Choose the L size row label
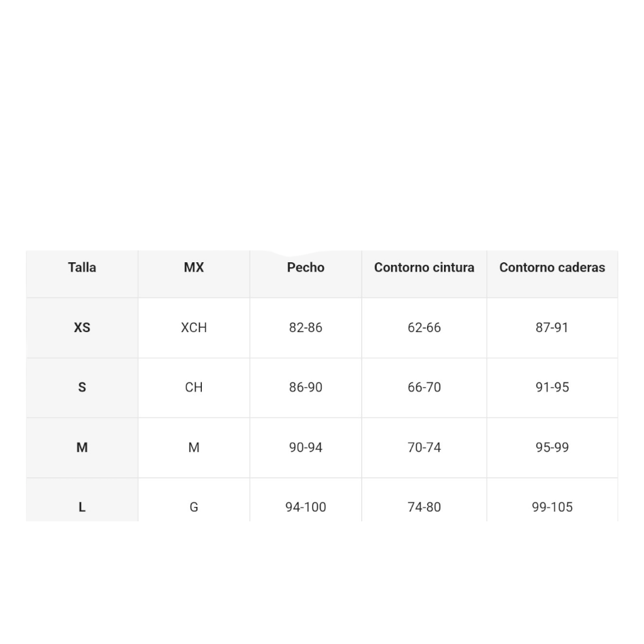Viewport: 644px width, 644px height. 82,508
